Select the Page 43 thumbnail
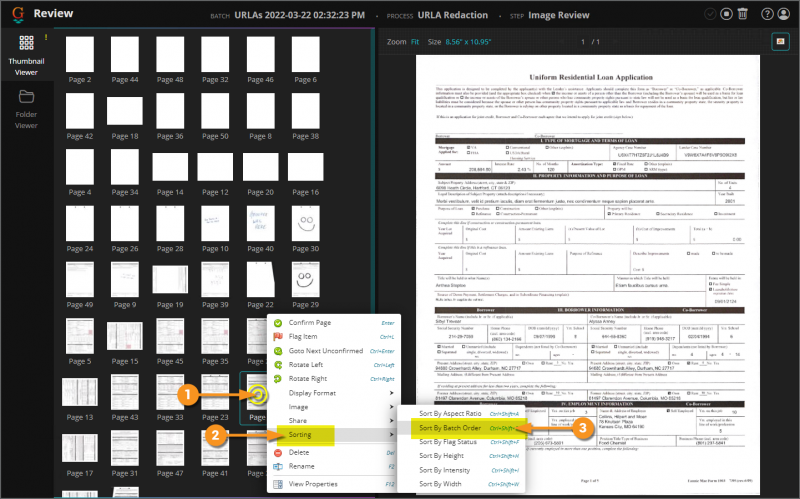800x499 pixels. 125,392
